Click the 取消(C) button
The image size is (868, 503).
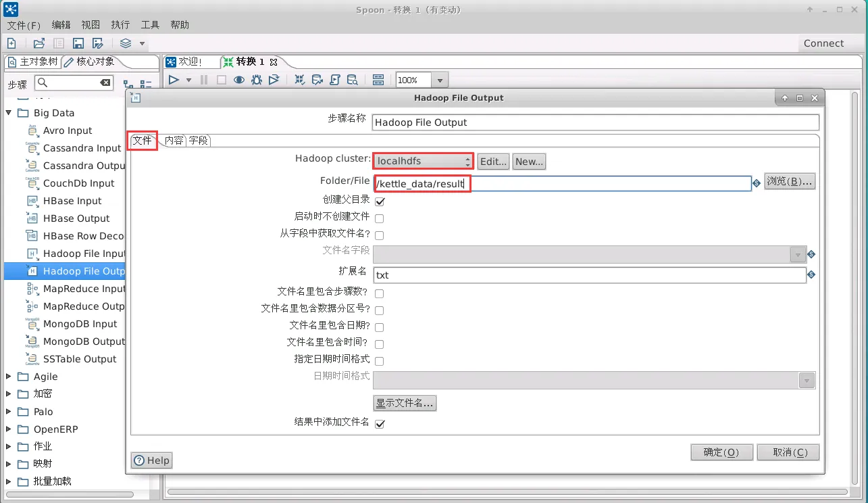pyautogui.click(x=788, y=452)
